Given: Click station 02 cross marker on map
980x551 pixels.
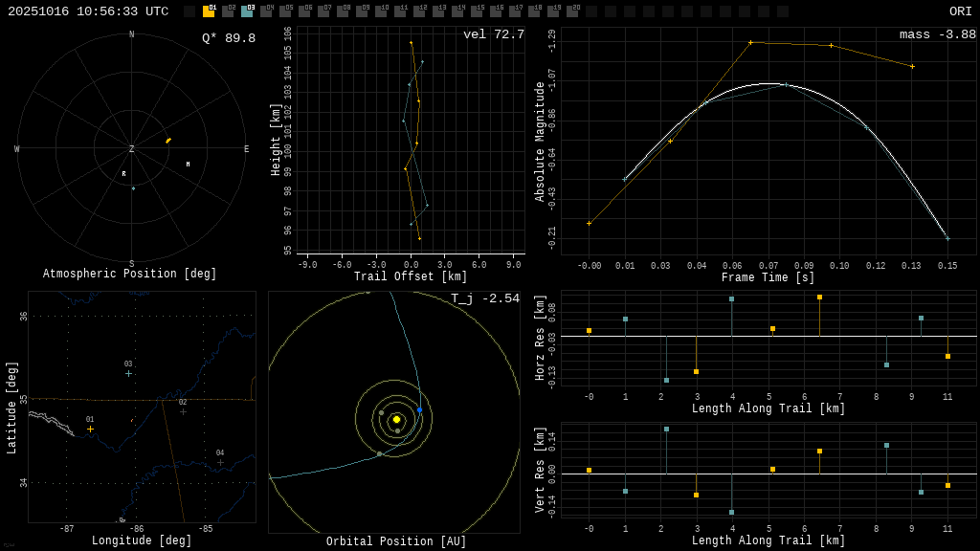Looking at the screenshot, I should [x=183, y=411].
